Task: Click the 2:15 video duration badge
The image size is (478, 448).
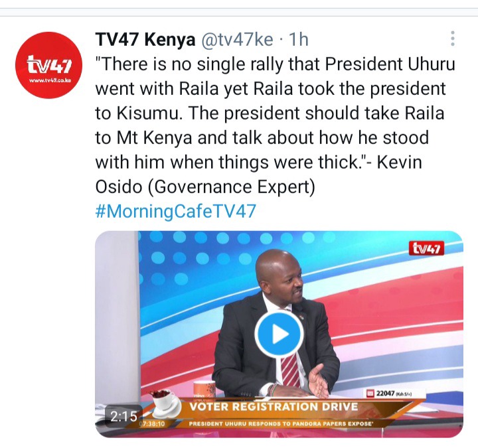Action: tap(123, 416)
